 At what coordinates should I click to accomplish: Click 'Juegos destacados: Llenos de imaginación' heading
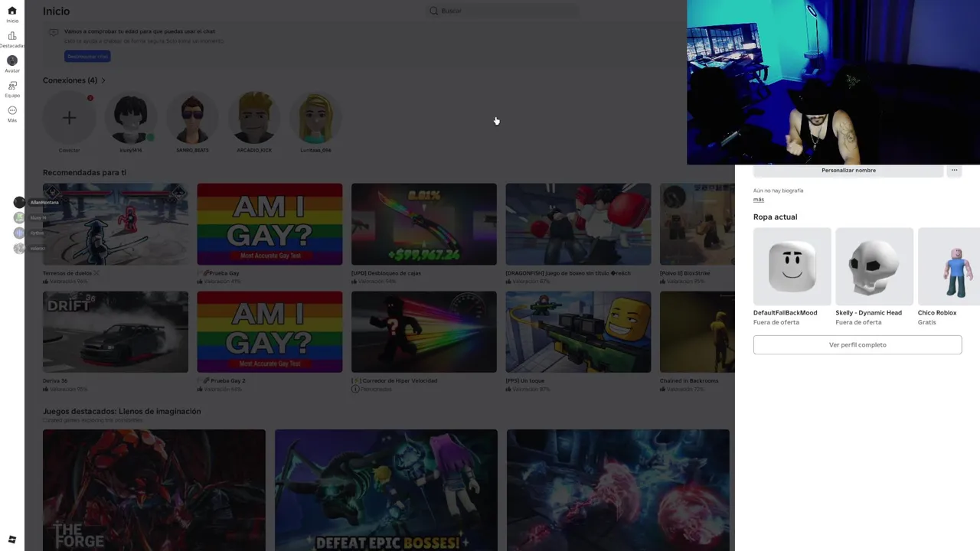[x=122, y=411]
